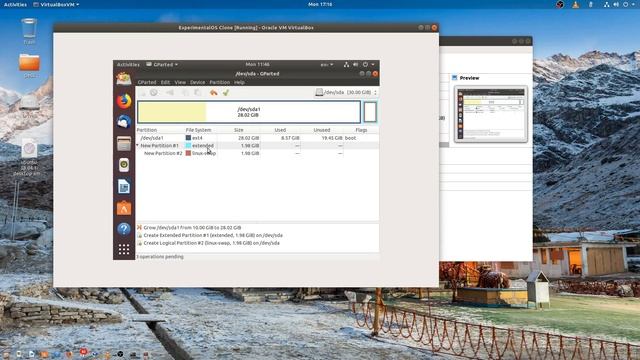Click the host Activities button
Image resolution: width=640 pixels, height=360 pixels.
pos(16,4)
